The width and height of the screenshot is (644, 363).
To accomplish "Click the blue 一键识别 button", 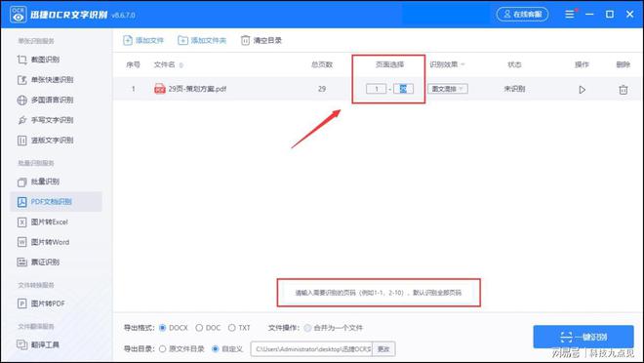I will tap(584, 337).
